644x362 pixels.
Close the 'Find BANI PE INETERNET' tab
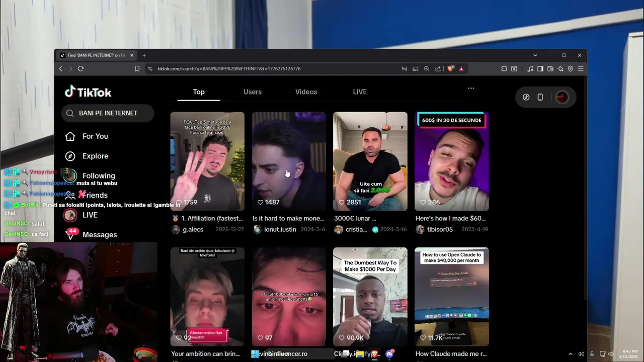(132, 55)
